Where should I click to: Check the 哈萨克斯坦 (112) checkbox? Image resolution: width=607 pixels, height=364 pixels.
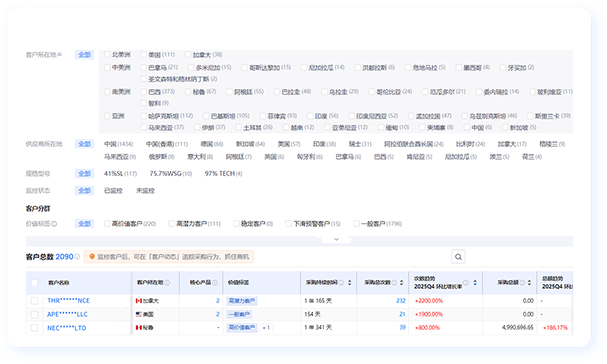144,116
